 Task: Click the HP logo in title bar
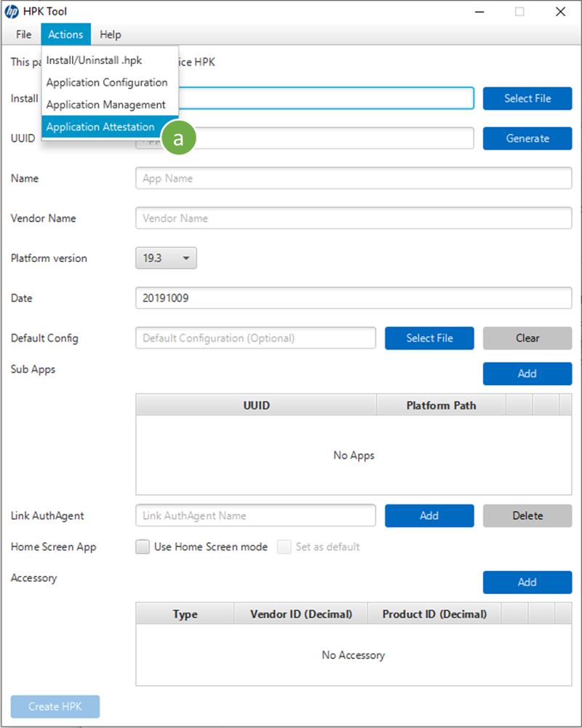[x=12, y=12]
